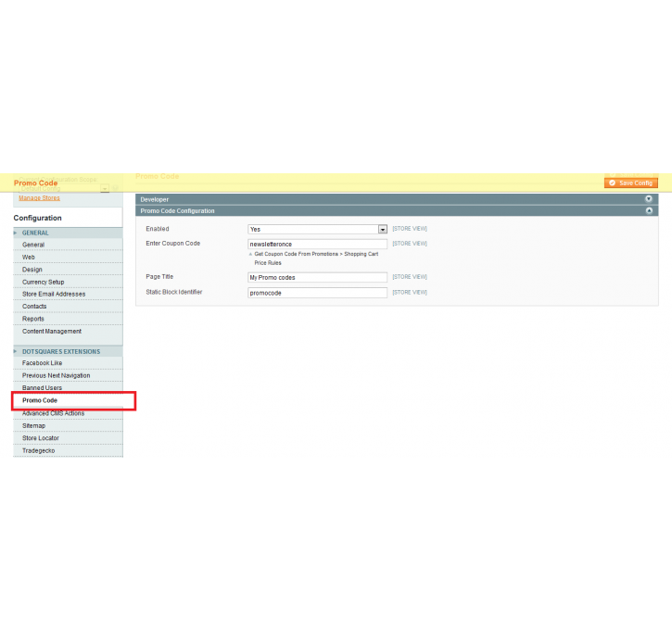Click the Enter Coupon Code field
Viewport: 672px width, 630px height.
317,244
